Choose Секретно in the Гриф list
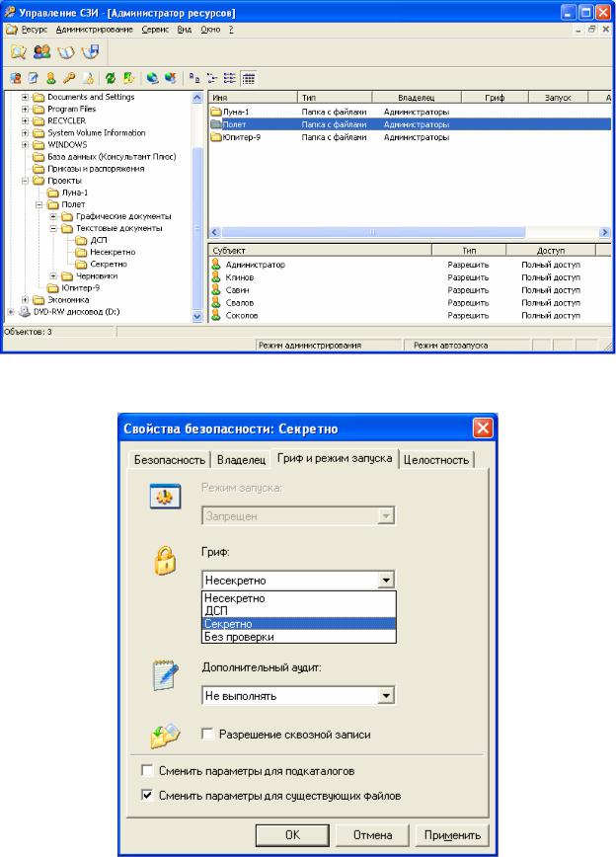Image resolution: width=616 pixels, height=857 pixels. click(299, 624)
